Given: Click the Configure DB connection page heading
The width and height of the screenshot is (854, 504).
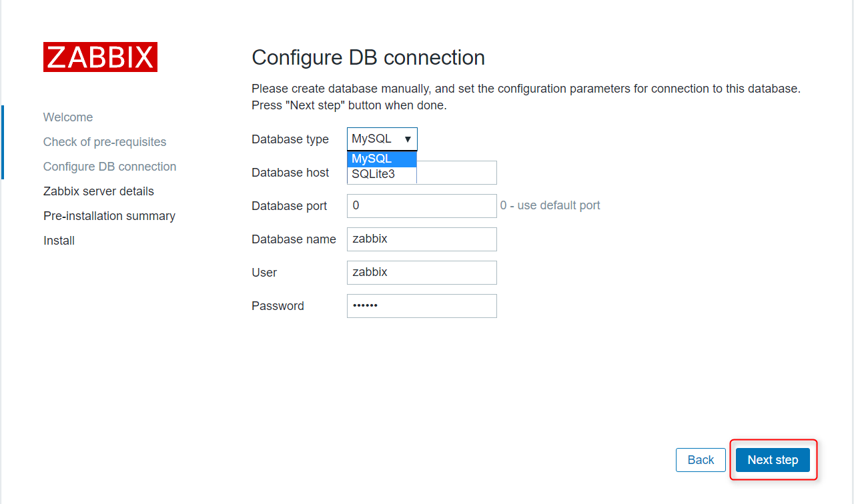Looking at the screenshot, I should [368, 57].
